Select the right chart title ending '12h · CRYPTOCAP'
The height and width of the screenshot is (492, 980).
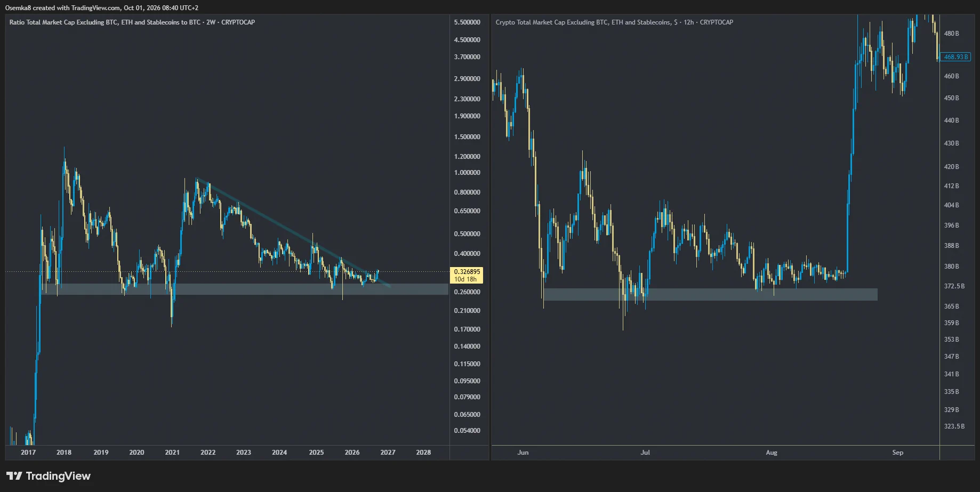coord(614,22)
